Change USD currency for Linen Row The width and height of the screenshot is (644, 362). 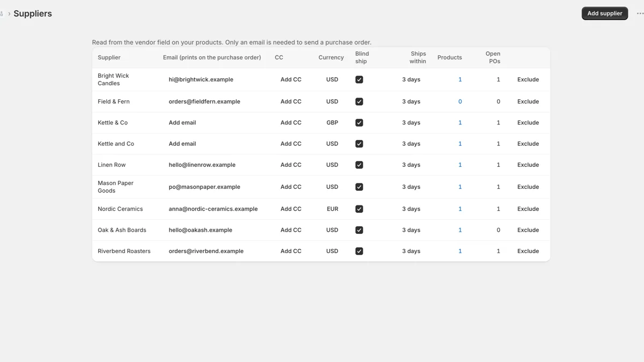(332, 165)
